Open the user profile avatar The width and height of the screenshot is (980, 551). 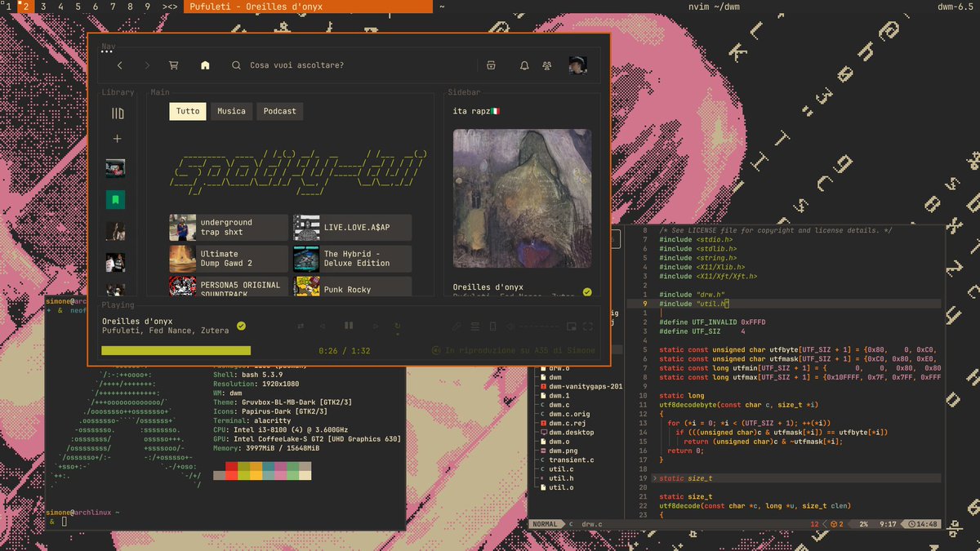(x=578, y=65)
